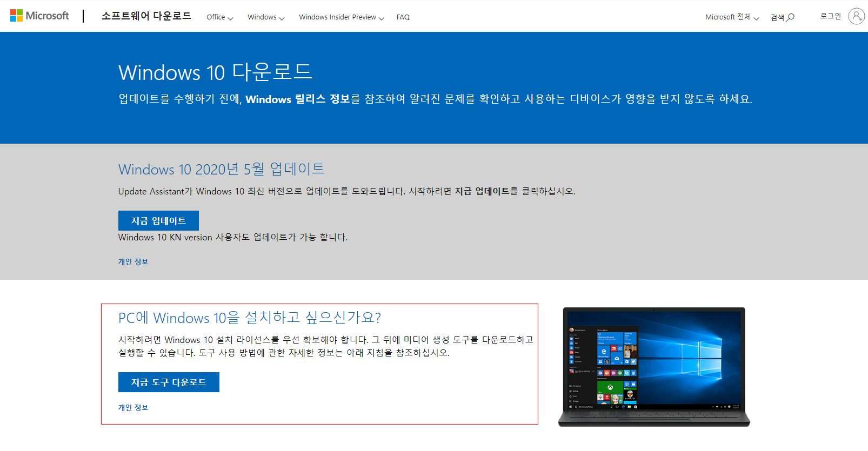Click the 지금 업데이트 button

coord(158,220)
